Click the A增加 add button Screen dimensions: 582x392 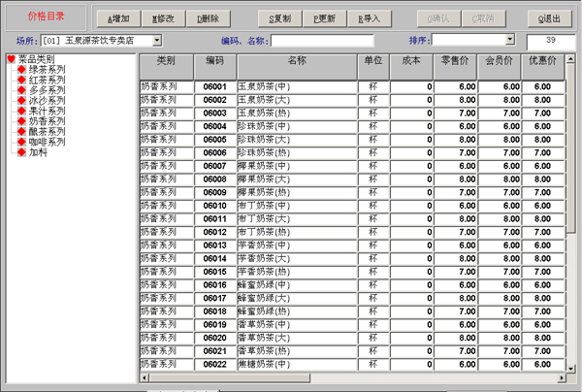[x=118, y=18]
